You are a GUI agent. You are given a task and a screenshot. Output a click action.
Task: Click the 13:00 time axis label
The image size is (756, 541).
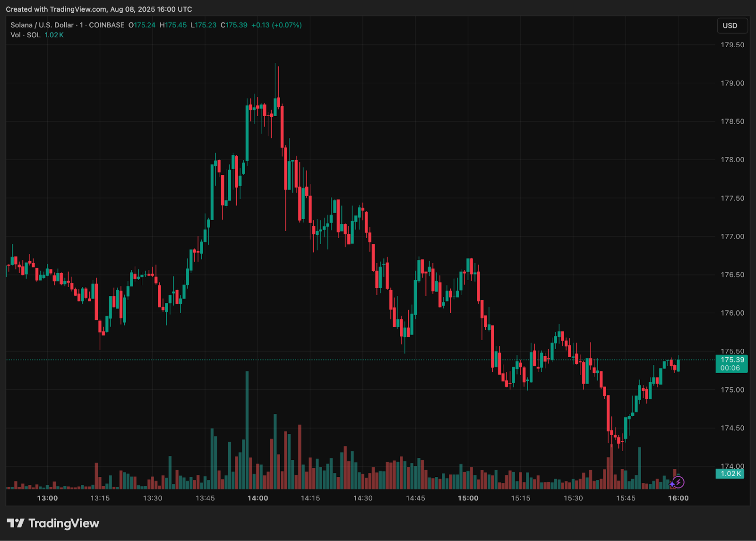click(47, 498)
